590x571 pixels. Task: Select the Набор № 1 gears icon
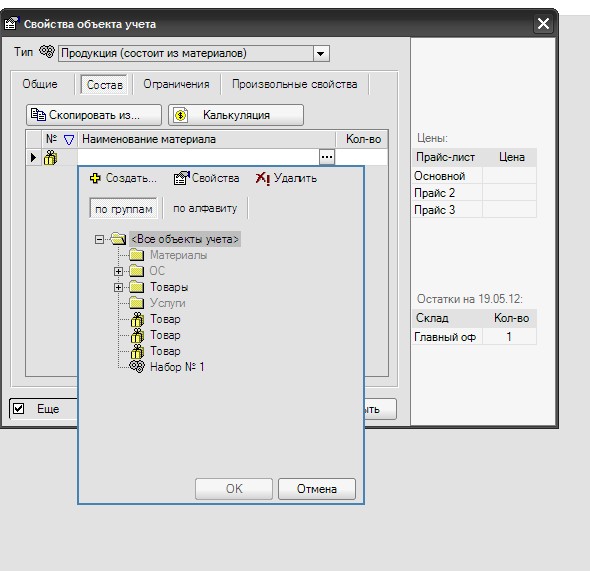[137, 366]
